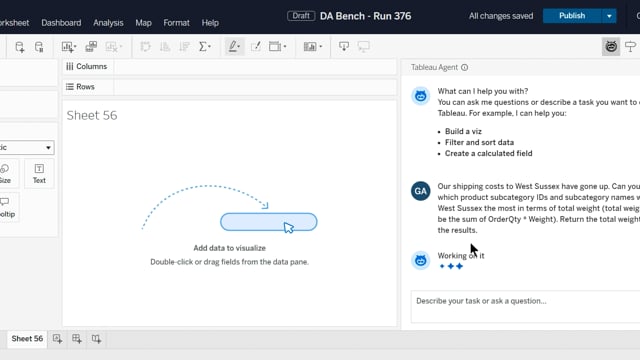Screen dimensions: 640x360
Task: Click the new worksheet toolbar icon
Action: tap(69, 47)
